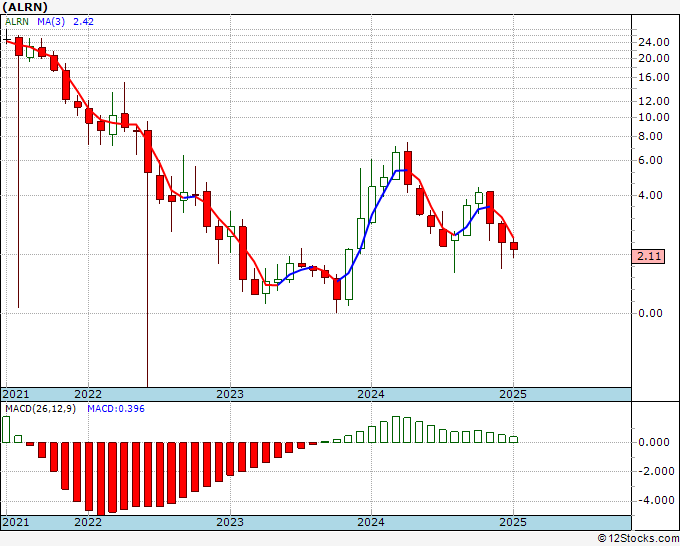The width and height of the screenshot is (680, 546).
Task: Click the 2.11 current price tag
Action: tap(649, 256)
